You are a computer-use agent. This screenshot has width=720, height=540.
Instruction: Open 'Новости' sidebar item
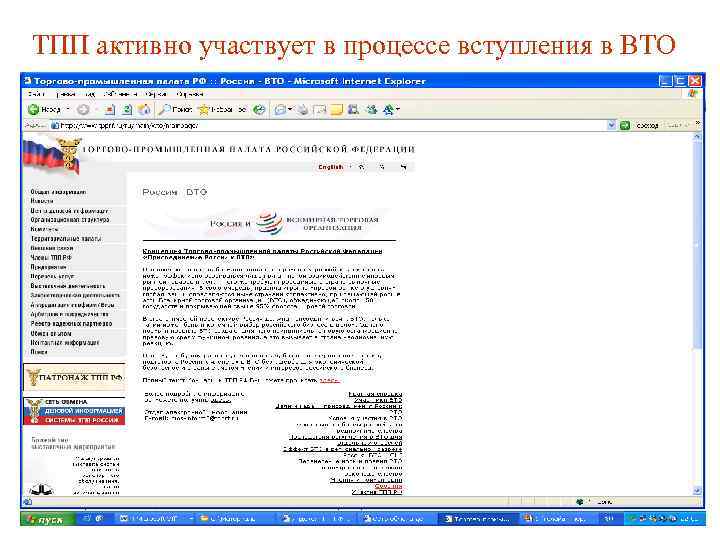click(x=42, y=201)
